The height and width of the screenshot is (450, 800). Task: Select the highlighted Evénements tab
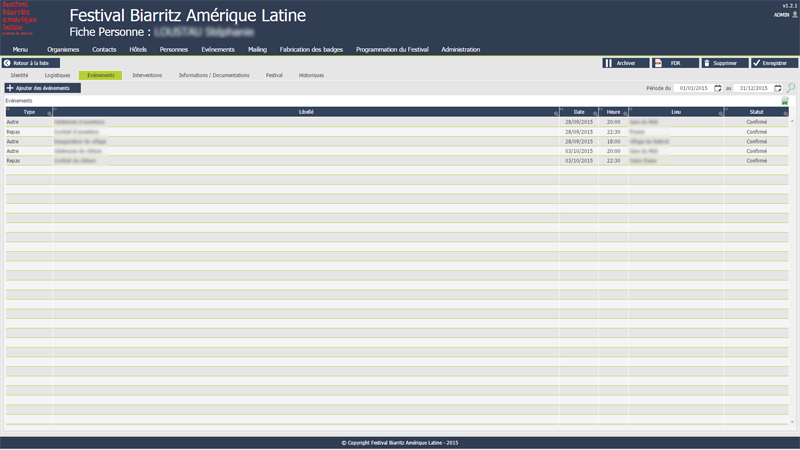click(101, 75)
